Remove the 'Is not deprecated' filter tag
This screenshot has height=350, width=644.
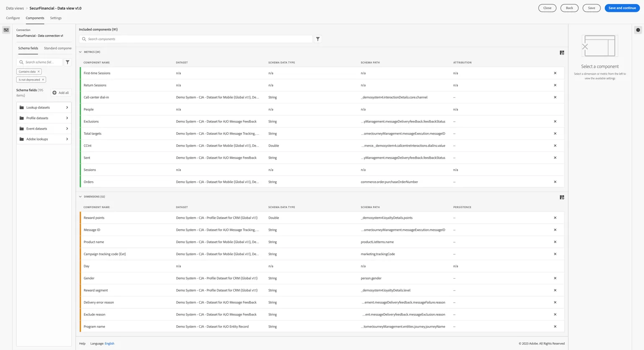(43, 80)
